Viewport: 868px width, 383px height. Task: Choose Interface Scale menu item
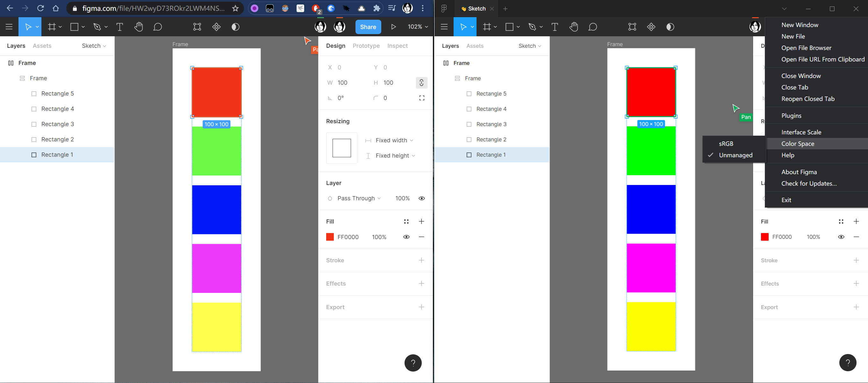tap(817, 132)
